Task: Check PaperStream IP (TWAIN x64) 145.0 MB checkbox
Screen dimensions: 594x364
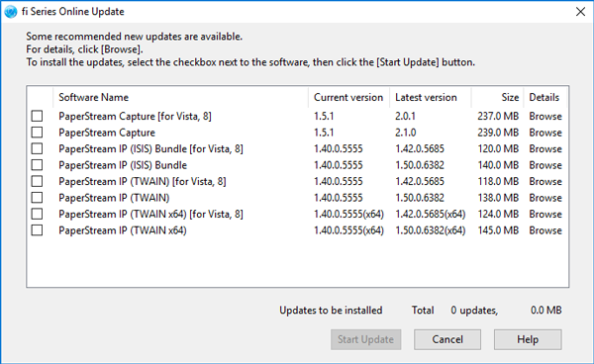Action: pyautogui.click(x=37, y=230)
